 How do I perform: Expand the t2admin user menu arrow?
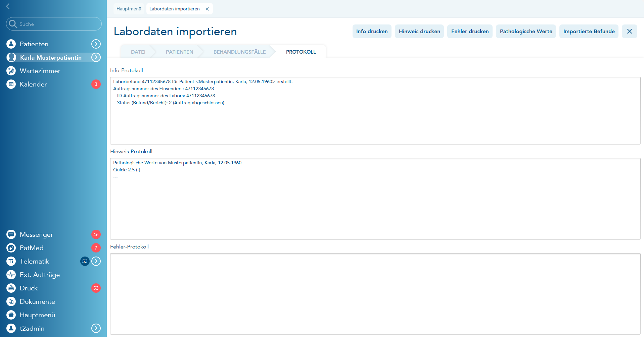96,328
